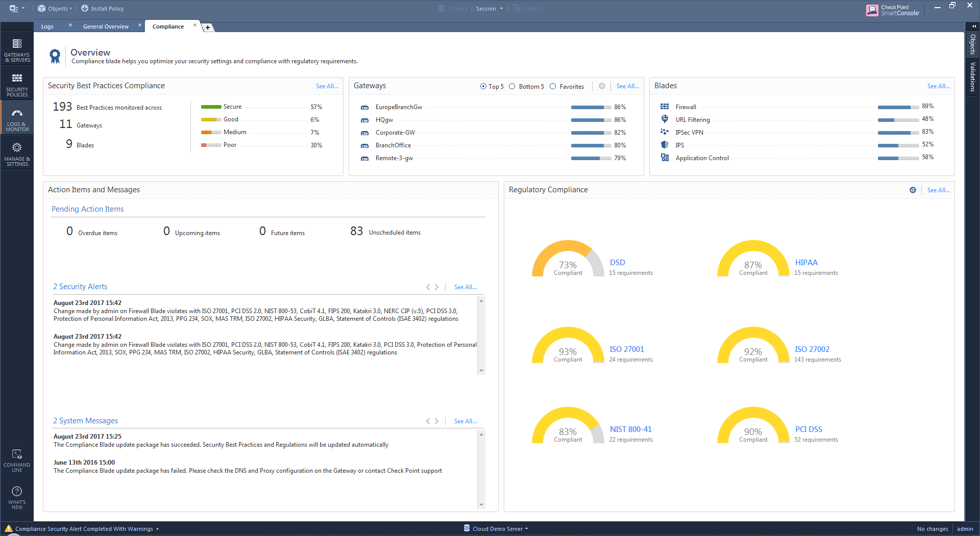
Task: See all Gateways link
Action: coord(628,86)
